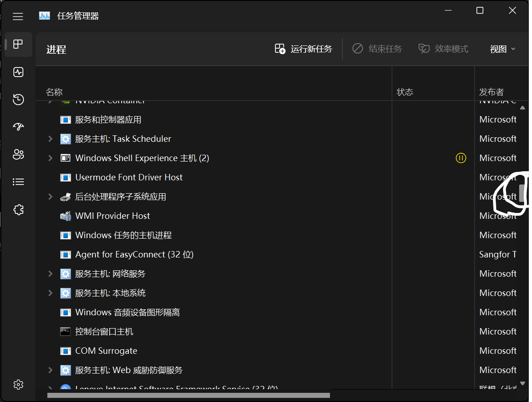Open Task Manager settings gear
Screen dimensions: 532x402
(x=18, y=385)
